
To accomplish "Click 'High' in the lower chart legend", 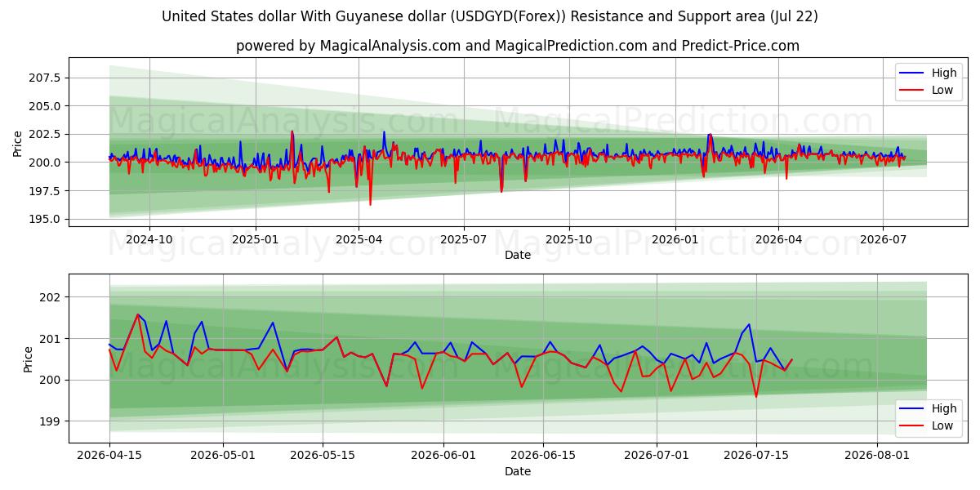I will coord(944,408).
